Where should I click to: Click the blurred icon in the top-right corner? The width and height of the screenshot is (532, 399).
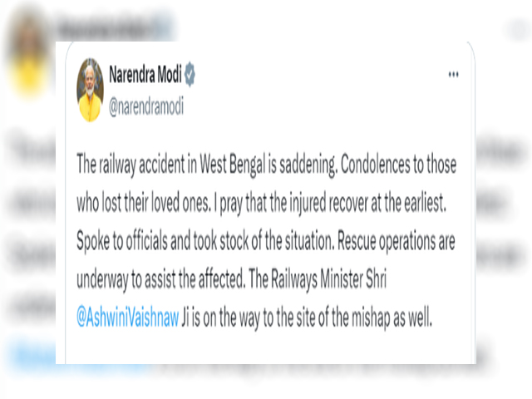(x=519, y=30)
